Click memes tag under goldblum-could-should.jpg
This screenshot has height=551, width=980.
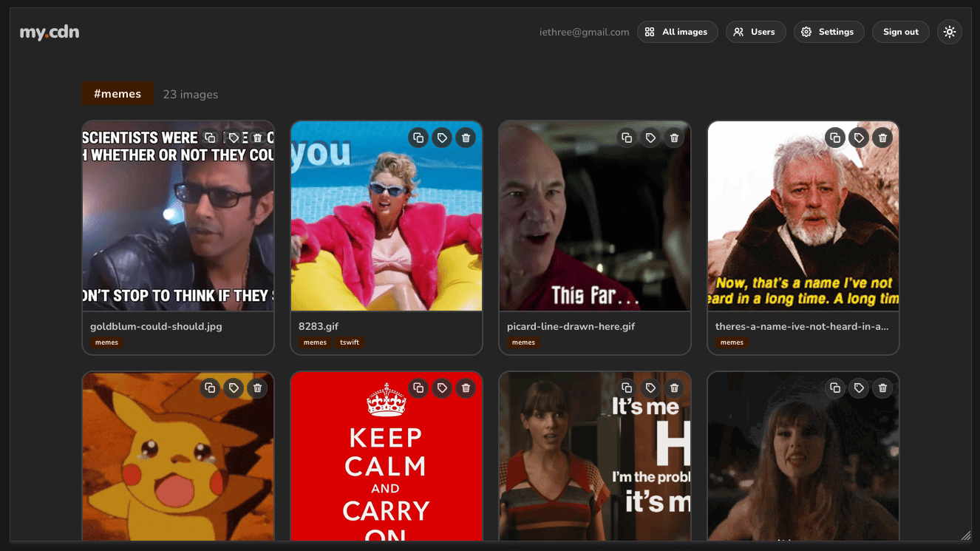click(106, 342)
